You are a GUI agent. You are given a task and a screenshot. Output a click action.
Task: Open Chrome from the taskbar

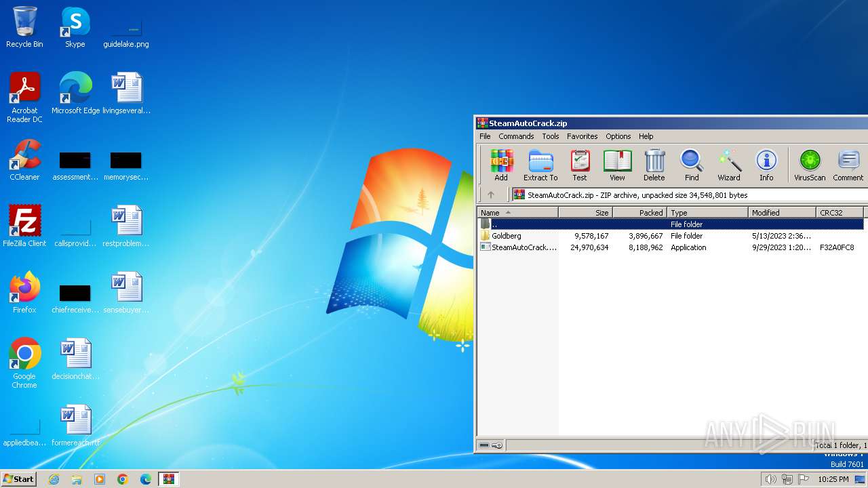point(123,479)
